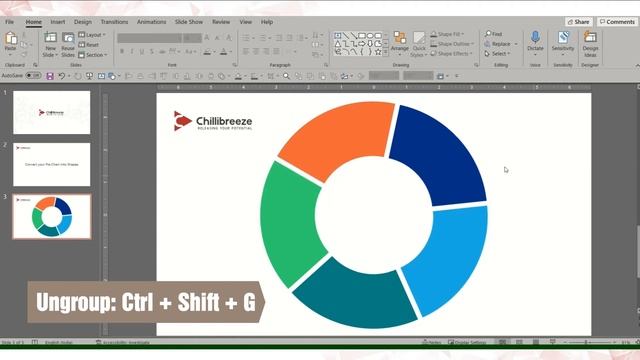This screenshot has width=640, height=360.
Task: Select slide 1 thumbnail with Chillibreeze logo
Action: point(51,112)
